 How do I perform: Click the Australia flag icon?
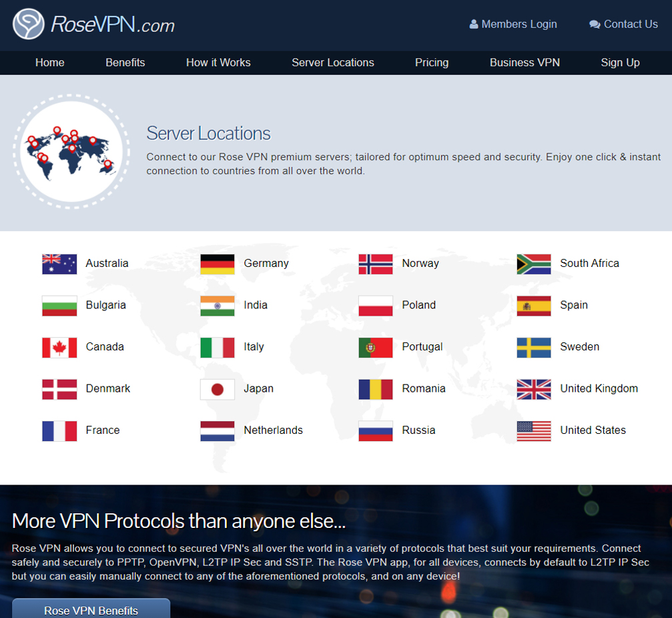(59, 264)
